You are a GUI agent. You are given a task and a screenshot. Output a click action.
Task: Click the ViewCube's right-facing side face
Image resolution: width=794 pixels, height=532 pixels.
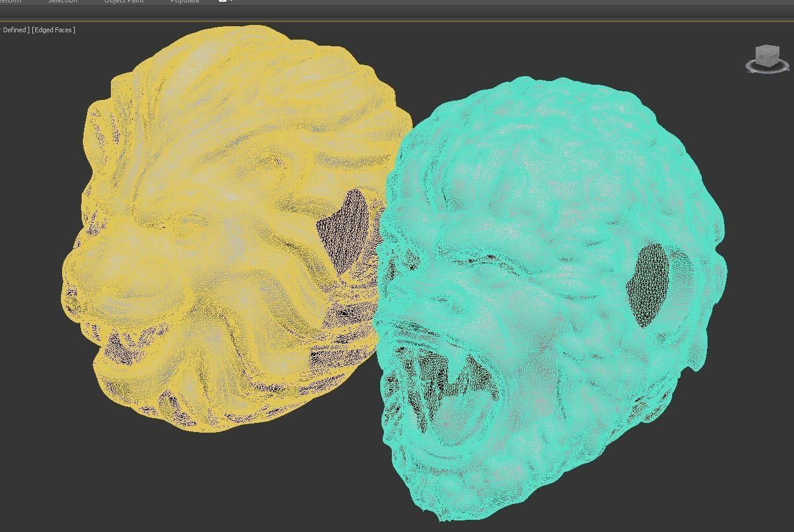click(774, 59)
